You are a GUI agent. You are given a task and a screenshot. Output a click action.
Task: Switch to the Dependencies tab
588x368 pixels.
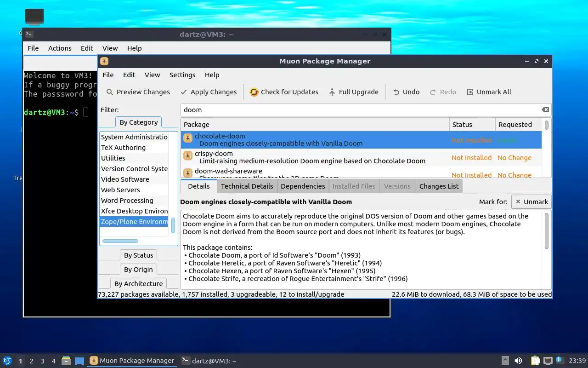coord(303,186)
